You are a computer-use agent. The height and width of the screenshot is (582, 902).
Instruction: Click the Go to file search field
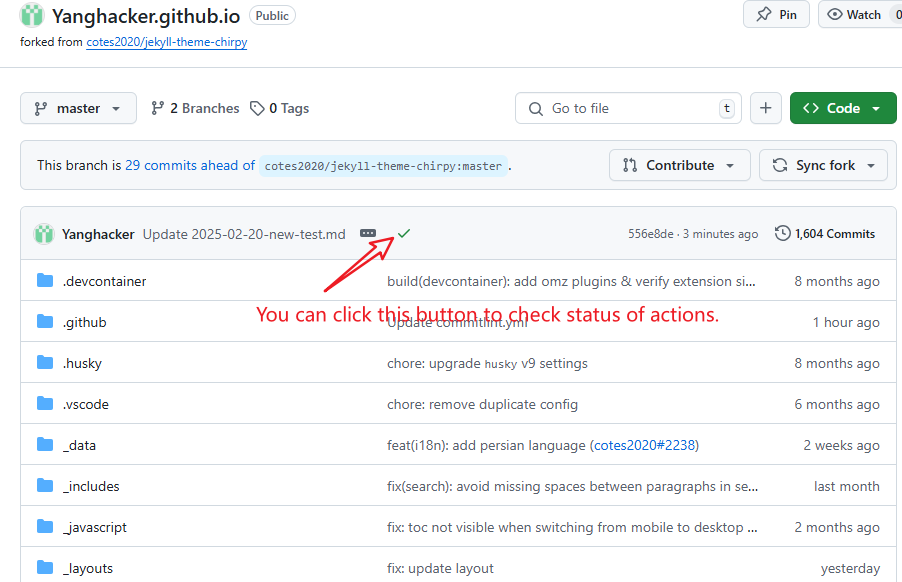click(x=628, y=108)
